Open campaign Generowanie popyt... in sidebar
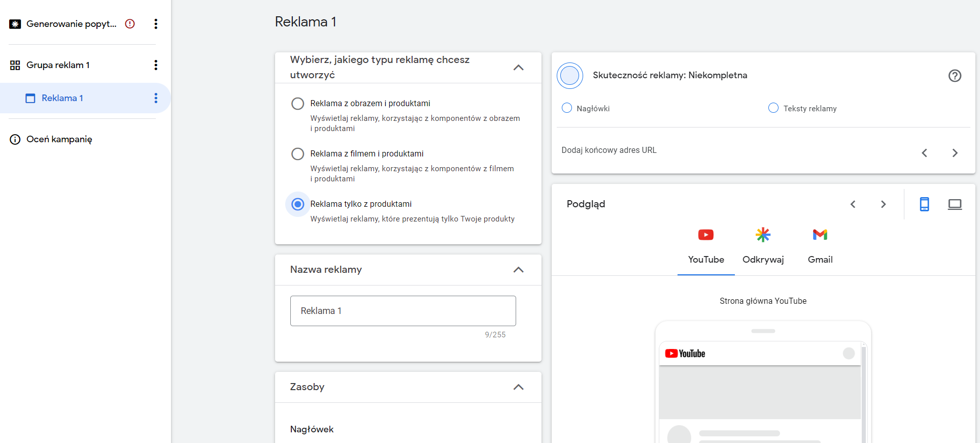The height and width of the screenshot is (443, 980). tap(71, 24)
